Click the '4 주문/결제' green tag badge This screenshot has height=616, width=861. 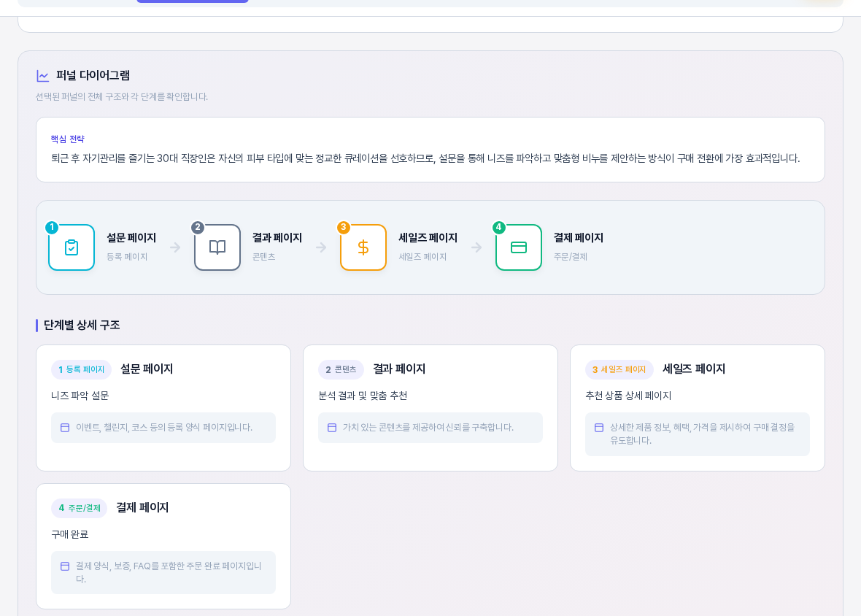pyautogui.click(x=79, y=508)
